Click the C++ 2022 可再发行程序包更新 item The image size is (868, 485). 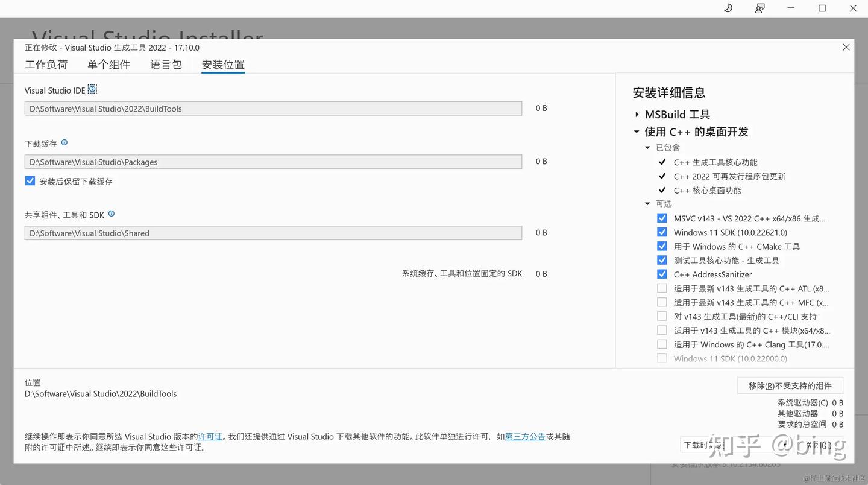tap(729, 176)
